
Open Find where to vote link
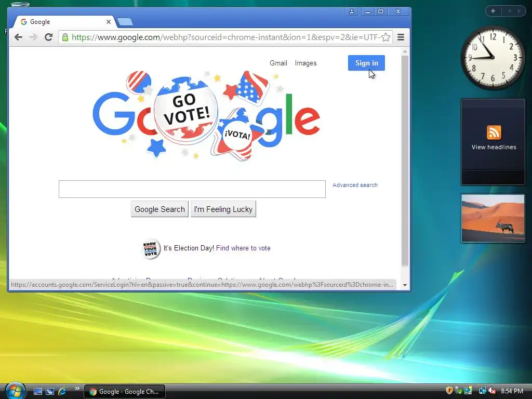point(243,248)
